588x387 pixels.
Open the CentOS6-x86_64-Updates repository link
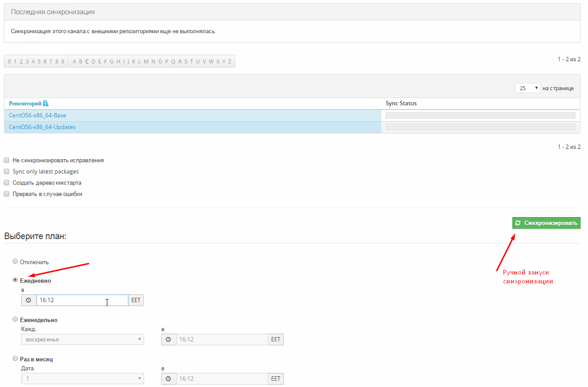[42, 127]
